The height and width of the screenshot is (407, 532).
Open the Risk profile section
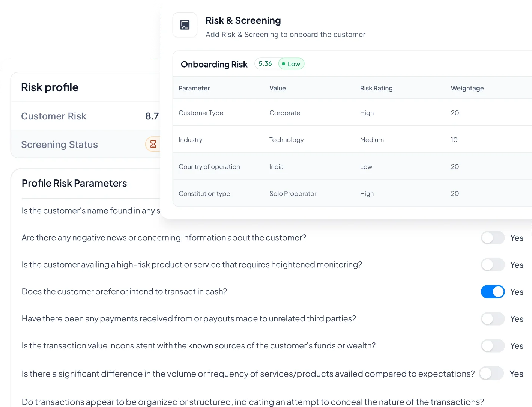tap(50, 87)
